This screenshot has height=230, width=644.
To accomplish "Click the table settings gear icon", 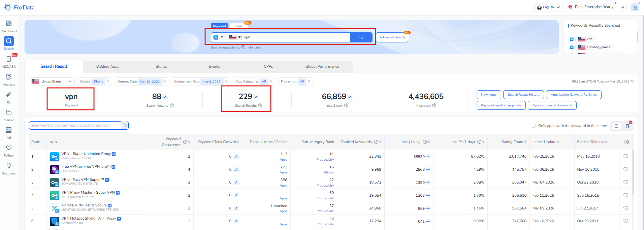I will pos(626,142).
